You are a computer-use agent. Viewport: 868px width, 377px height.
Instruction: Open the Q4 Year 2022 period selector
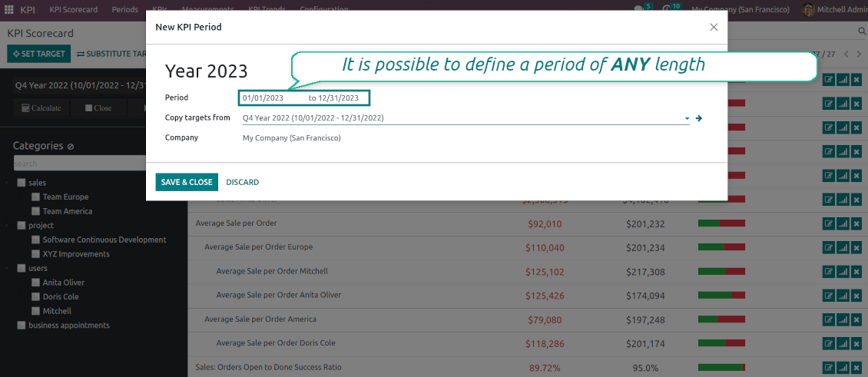coord(77,85)
